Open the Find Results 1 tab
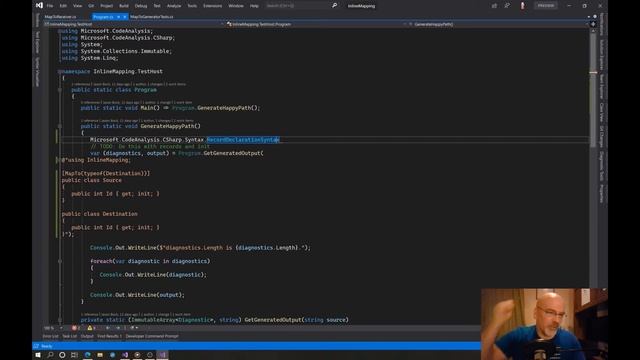The image size is (640, 360). (109, 336)
